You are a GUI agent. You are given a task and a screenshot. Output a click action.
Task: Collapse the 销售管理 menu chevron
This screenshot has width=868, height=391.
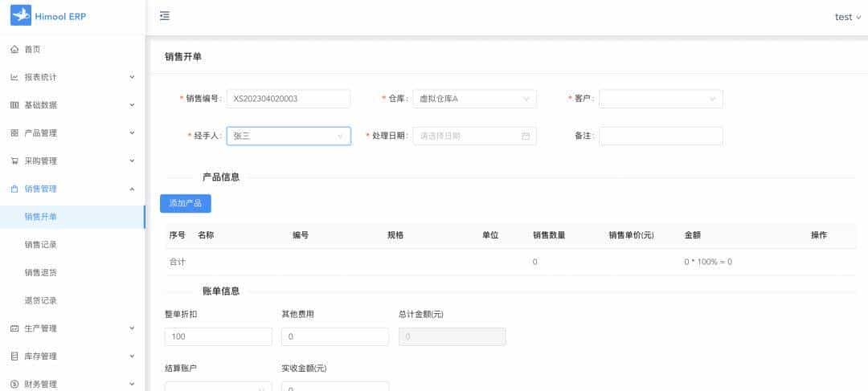132,189
